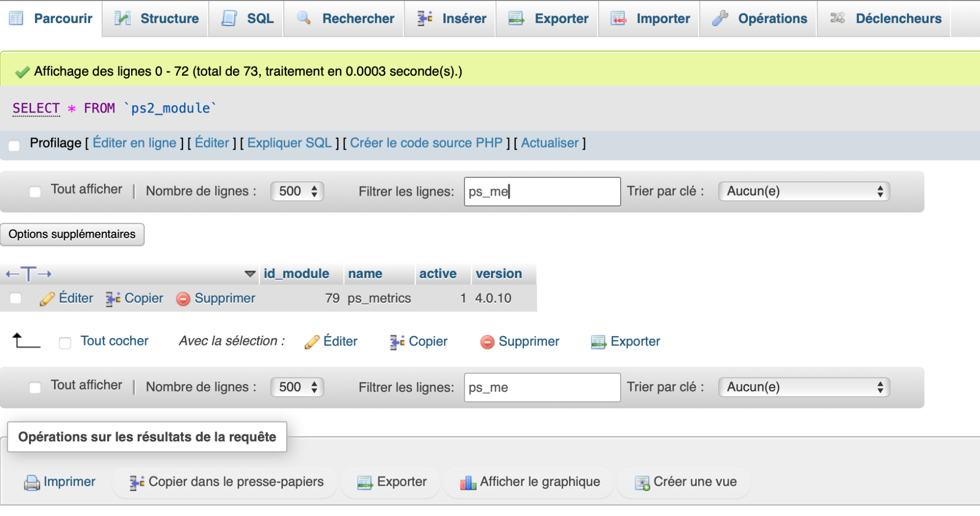Click the Éditer link in query bar
This screenshot has width=980, height=516.
coord(212,143)
